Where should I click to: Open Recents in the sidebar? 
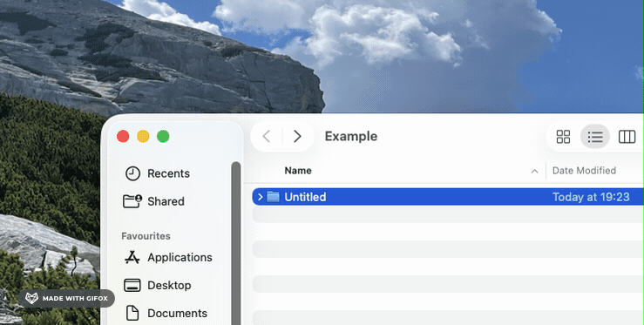[x=168, y=173]
